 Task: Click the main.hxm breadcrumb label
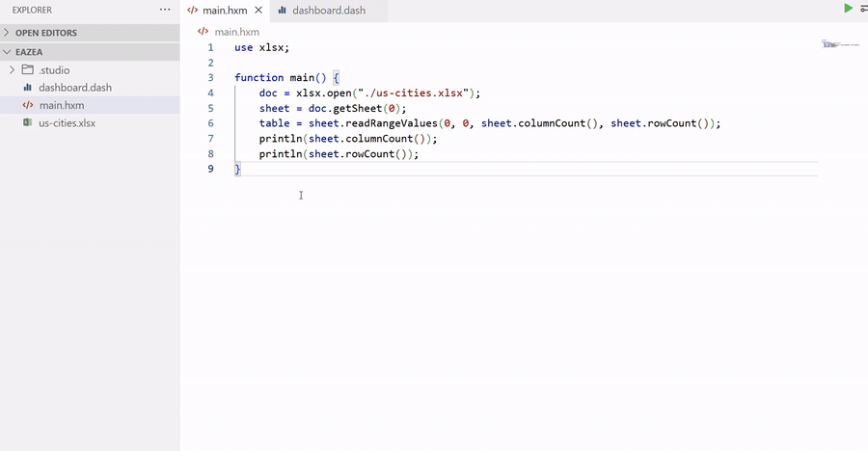tap(236, 31)
